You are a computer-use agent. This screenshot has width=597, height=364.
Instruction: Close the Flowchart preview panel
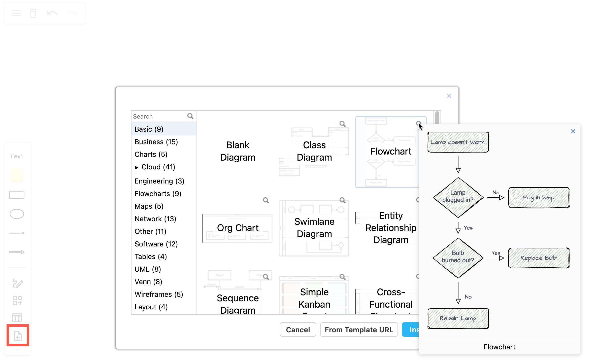[573, 131]
